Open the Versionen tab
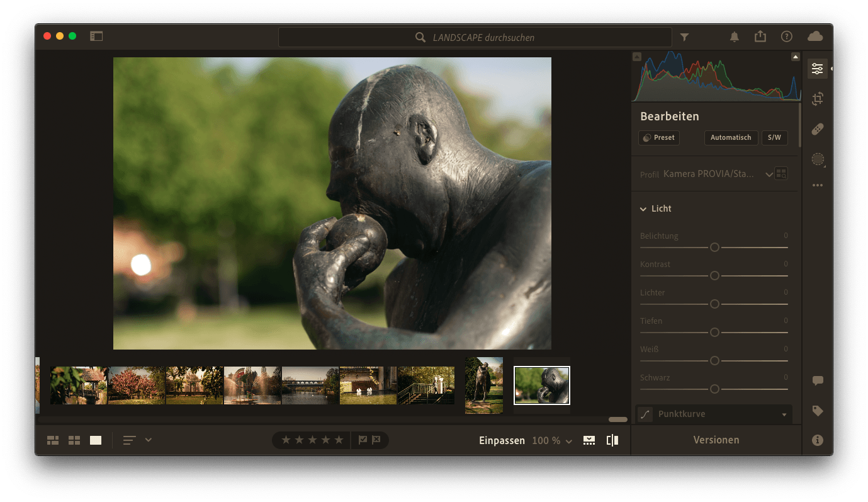 click(716, 440)
